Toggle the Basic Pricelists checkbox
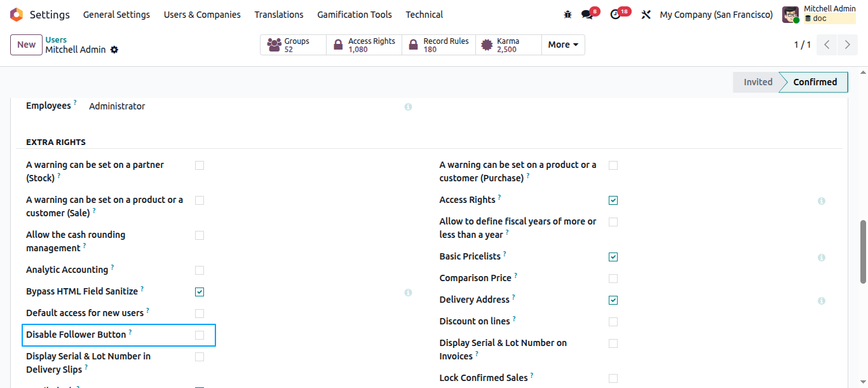 click(613, 257)
